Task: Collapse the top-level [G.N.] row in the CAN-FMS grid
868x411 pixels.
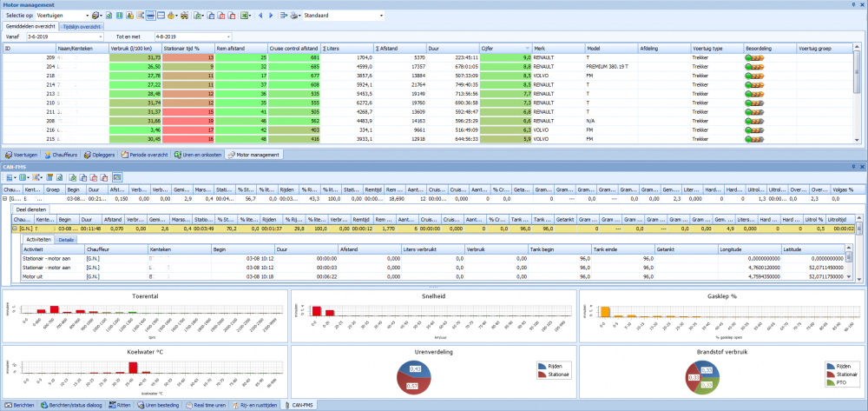Action: click(5, 198)
